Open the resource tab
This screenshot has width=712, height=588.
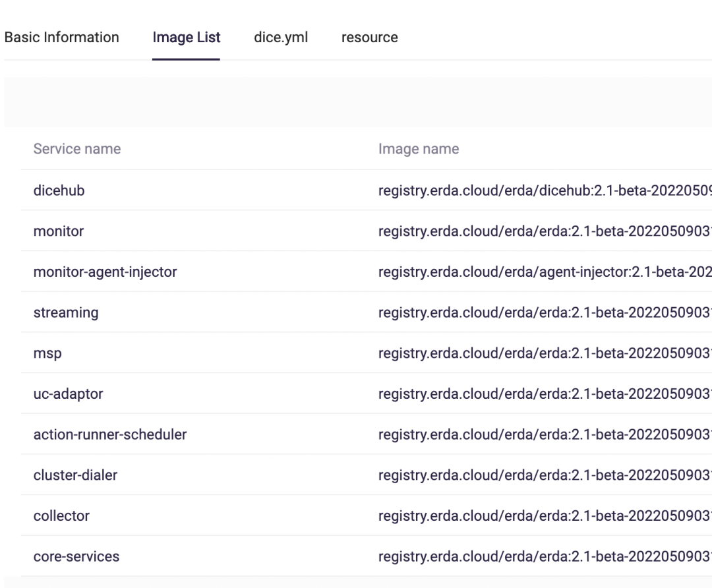(369, 37)
